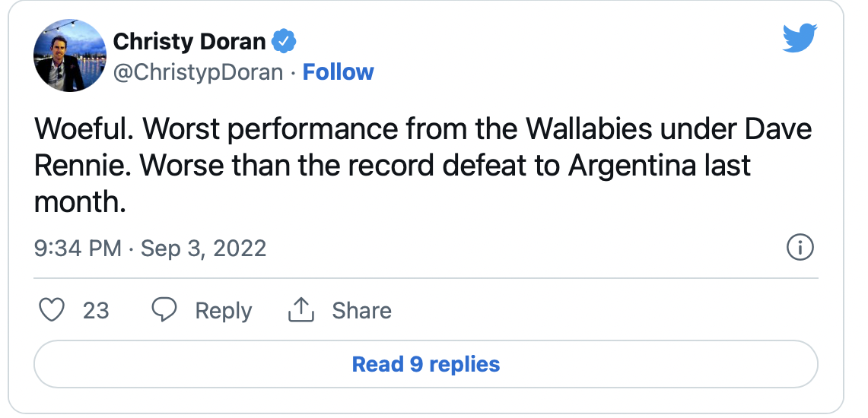
Task: Open the @ChristypDoran handle link
Action: point(198,72)
